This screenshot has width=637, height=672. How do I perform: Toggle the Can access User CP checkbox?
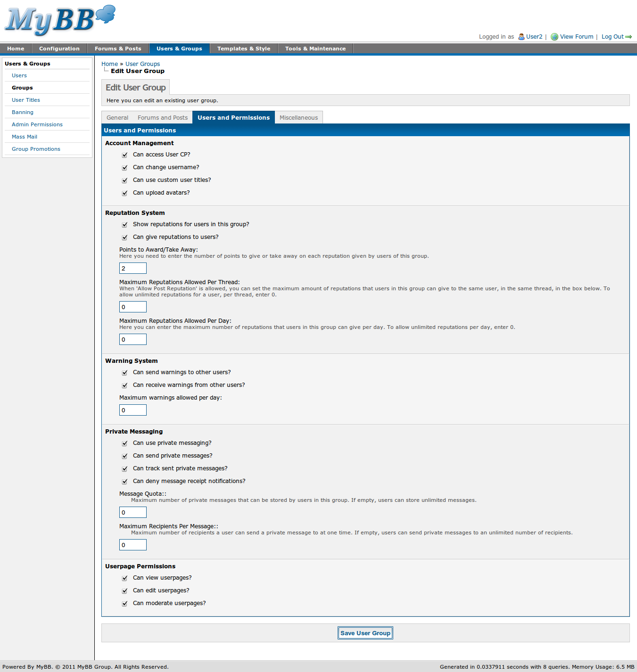coord(124,155)
